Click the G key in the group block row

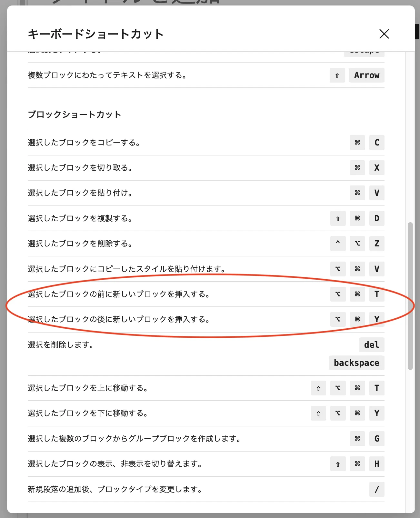pyautogui.click(x=377, y=439)
